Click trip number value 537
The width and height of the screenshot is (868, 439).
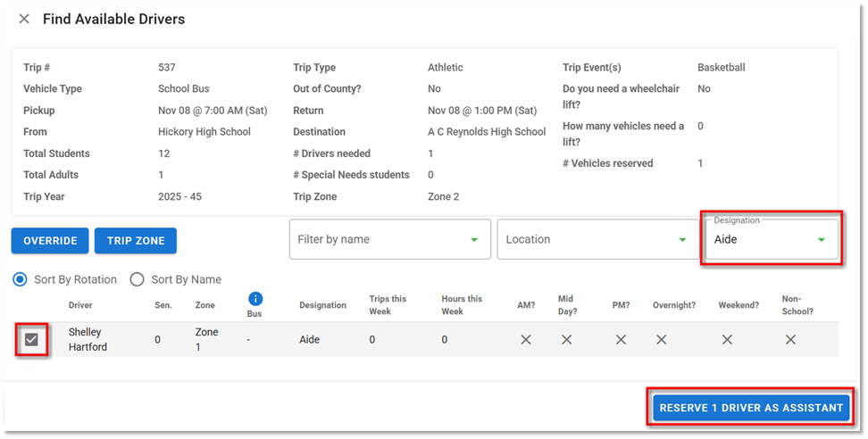(167, 68)
